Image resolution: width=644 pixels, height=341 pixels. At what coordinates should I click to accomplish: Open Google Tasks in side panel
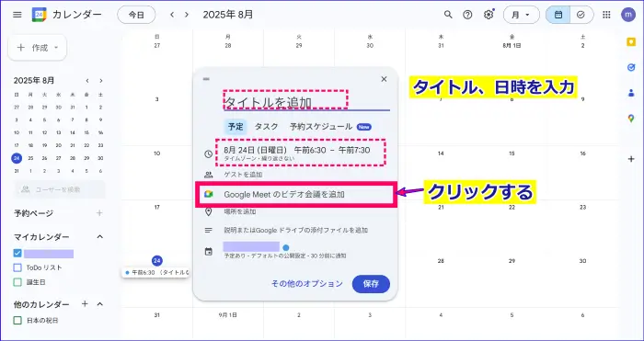(x=631, y=68)
